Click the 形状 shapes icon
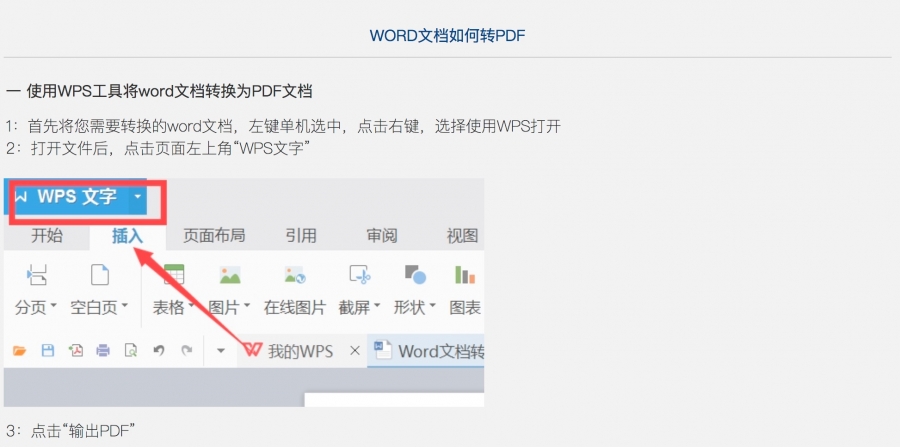The image size is (900, 447). 414,275
